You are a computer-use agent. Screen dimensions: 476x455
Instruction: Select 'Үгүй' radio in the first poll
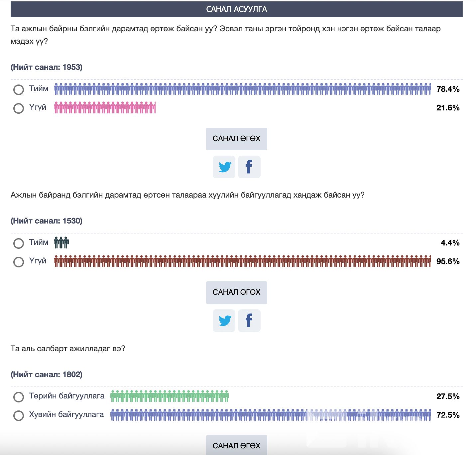coord(19,108)
